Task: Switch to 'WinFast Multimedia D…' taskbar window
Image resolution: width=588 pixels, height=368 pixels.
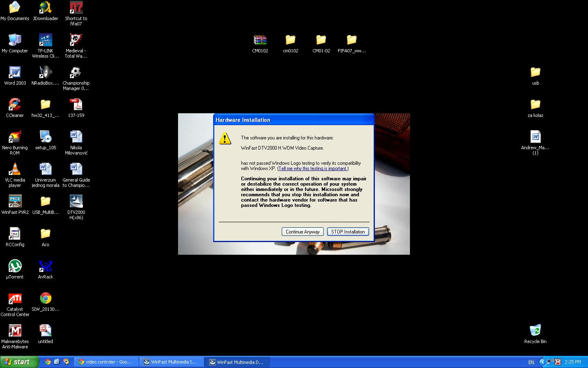Action: (x=237, y=362)
